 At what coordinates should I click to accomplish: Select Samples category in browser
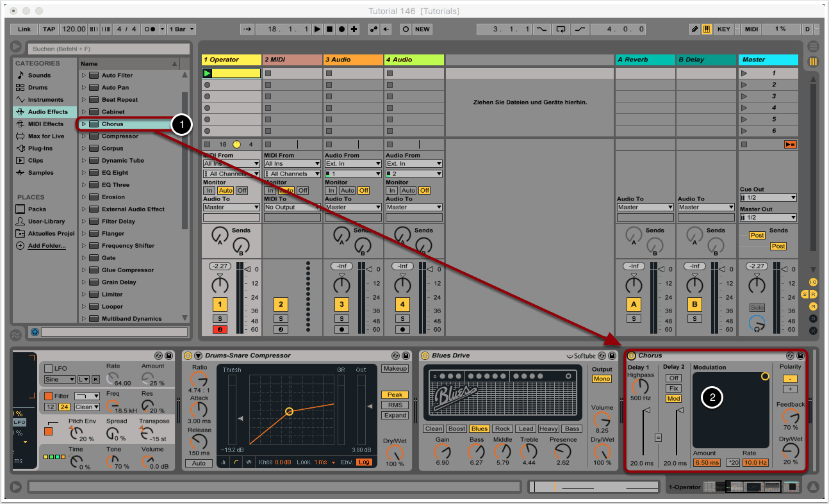point(40,173)
